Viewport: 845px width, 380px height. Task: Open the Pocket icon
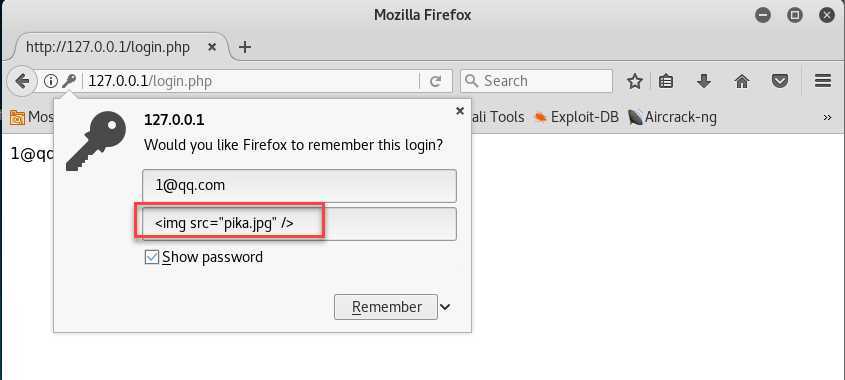[780, 81]
